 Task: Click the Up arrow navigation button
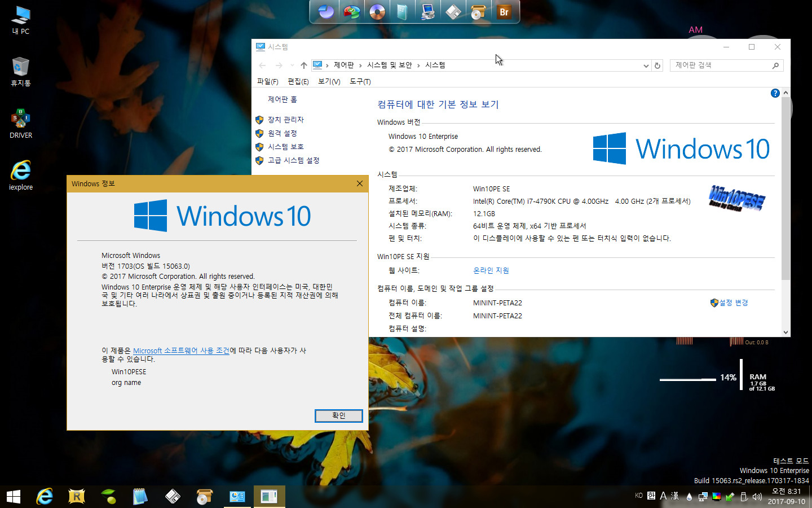pos(304,65)
